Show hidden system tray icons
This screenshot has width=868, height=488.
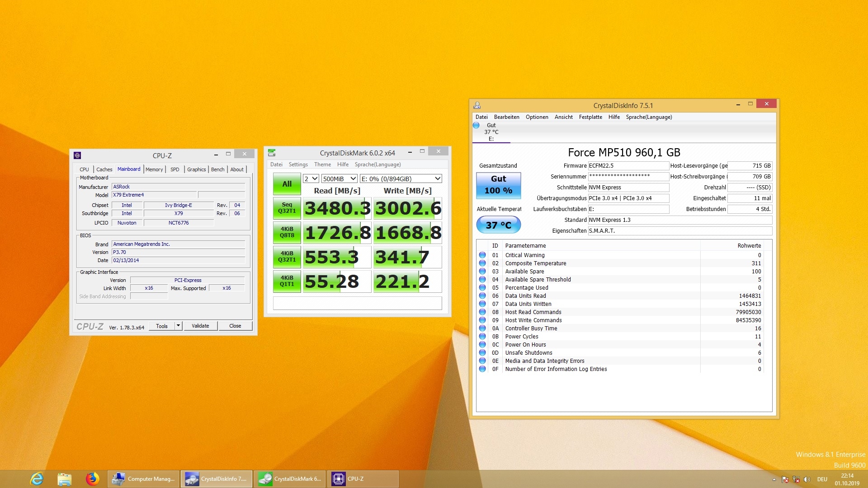point(774,479)
